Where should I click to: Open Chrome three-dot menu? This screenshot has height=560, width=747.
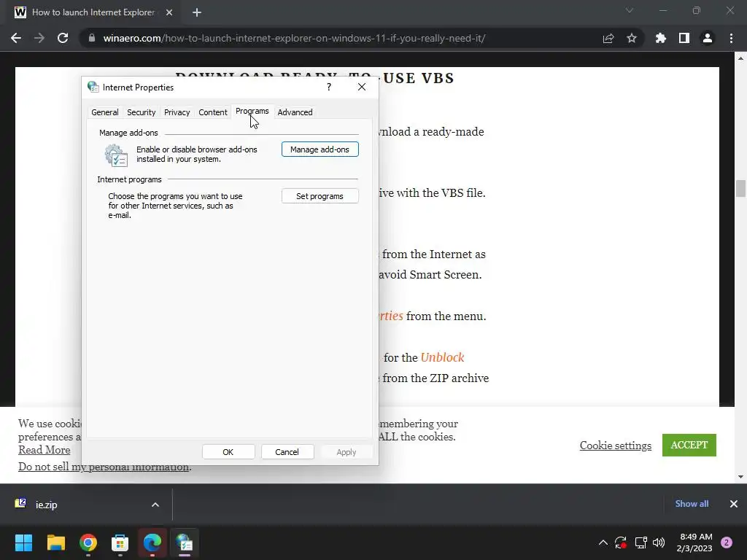pyautogui.click(x=731, y=38)
